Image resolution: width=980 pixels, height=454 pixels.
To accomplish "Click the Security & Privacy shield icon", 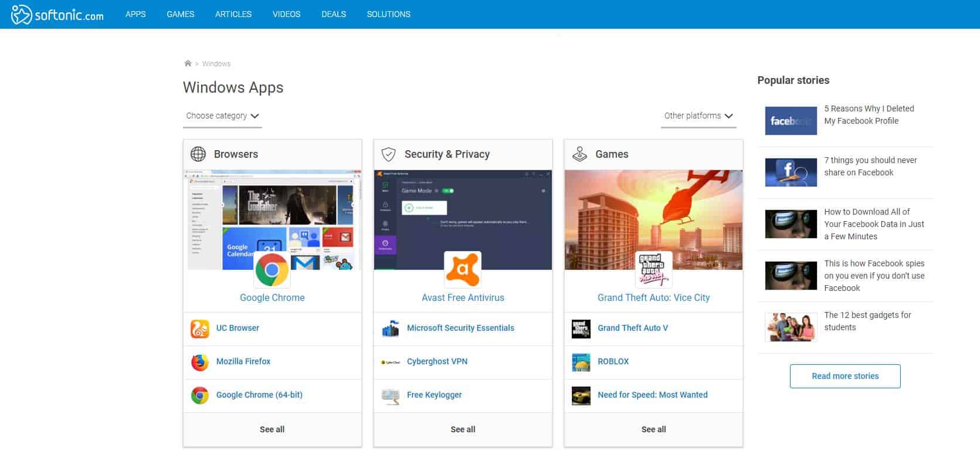I will (x=388, y=154).
